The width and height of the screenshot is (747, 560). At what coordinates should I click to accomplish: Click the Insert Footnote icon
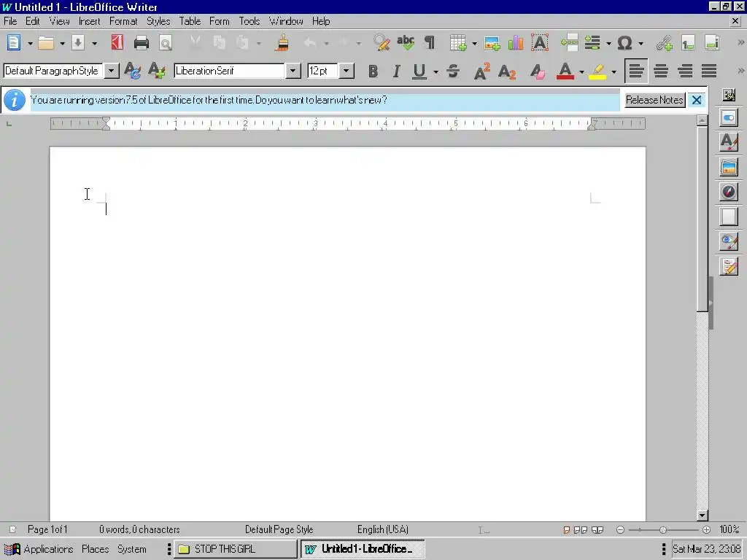688,43
